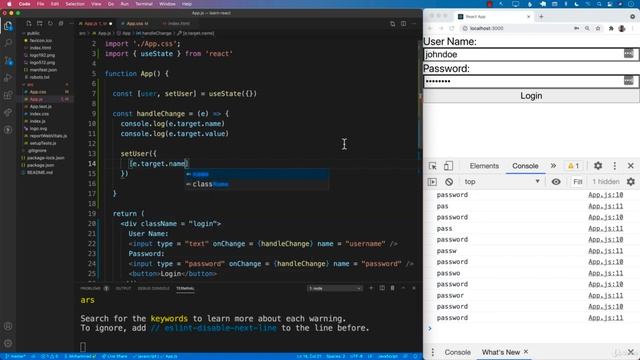Click New File icon in explorer header
640x360 pixels.
[x=29, y=24]
